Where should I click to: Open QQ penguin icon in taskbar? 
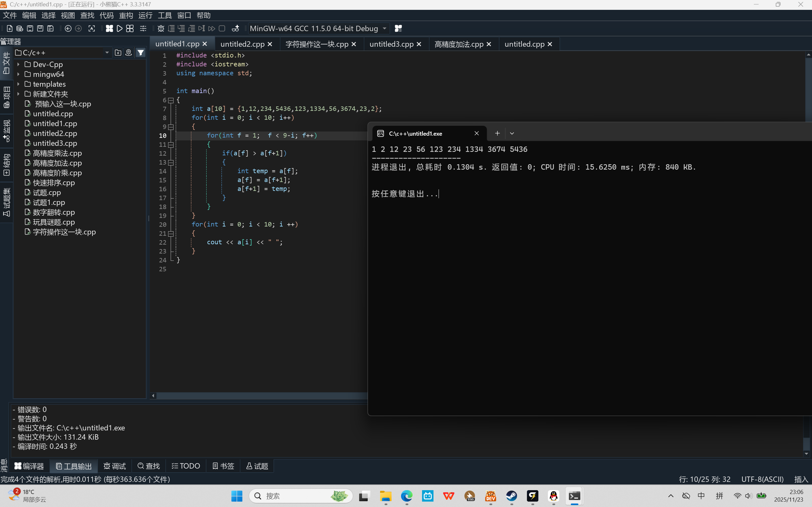pyautogui.click(x=553, y=496)
